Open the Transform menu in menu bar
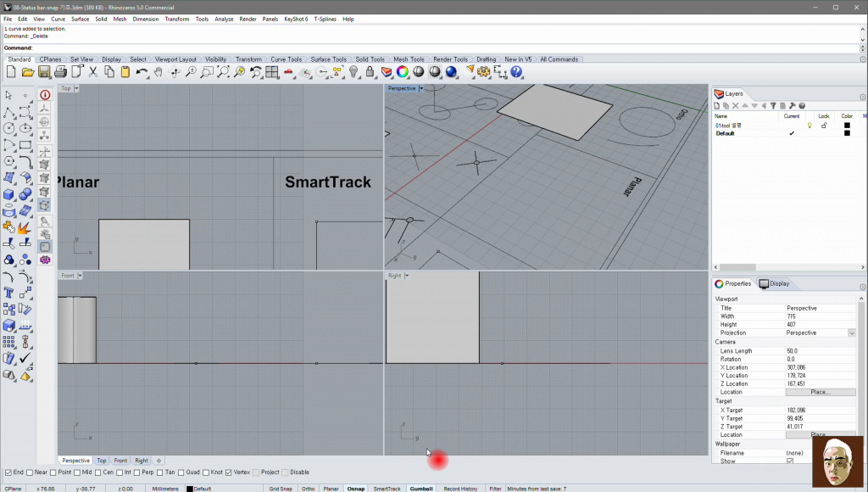The height and width of the screenshot is (492, 868). [x=177, y=19]
